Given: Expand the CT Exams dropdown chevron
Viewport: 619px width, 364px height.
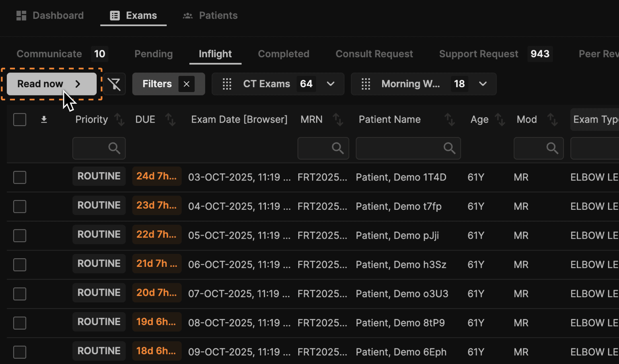Looking at the screenshot, I should pos(330,84).
